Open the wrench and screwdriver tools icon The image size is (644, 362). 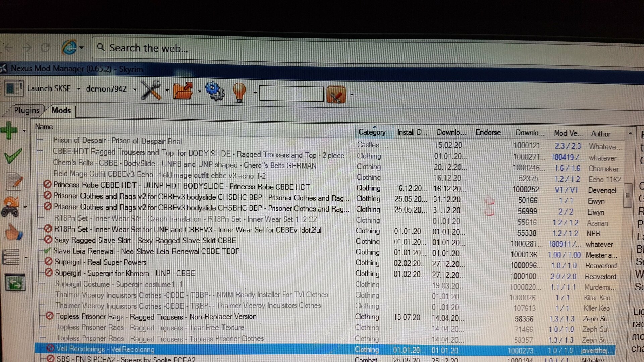pos(151,90)
